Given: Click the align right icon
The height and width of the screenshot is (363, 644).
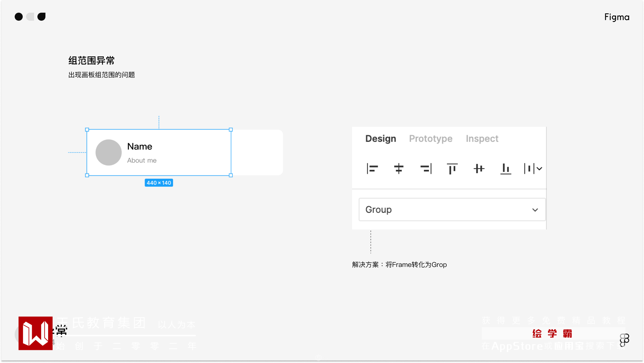Looking at the screenshot, I should pos(426,169).
